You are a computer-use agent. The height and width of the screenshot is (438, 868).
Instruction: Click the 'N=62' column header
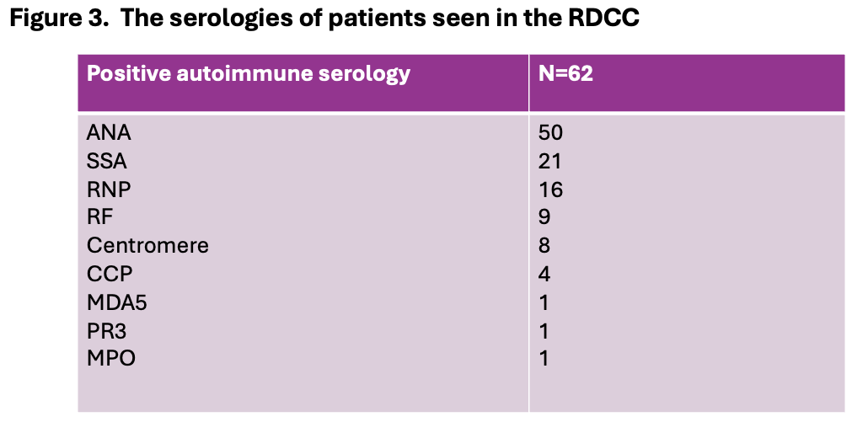point(565,74)
